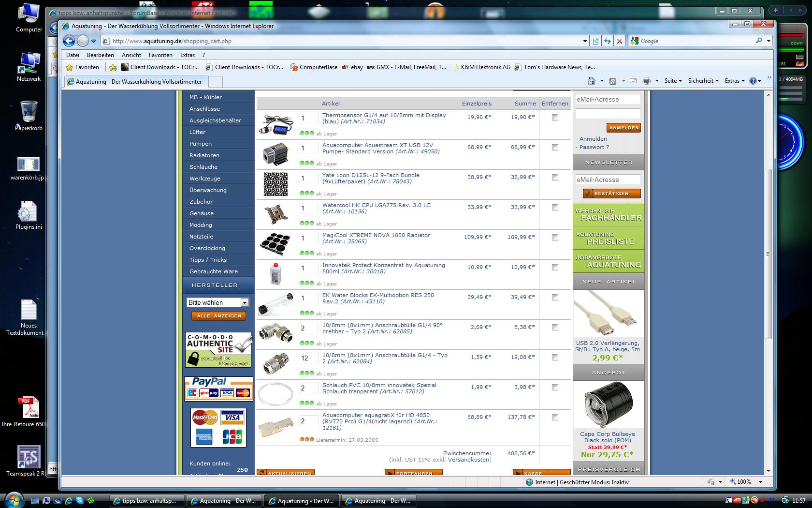Open Favoriten star button in favorites bar
This screenshot has height=508, width=812.
click(x=83, y=67)
